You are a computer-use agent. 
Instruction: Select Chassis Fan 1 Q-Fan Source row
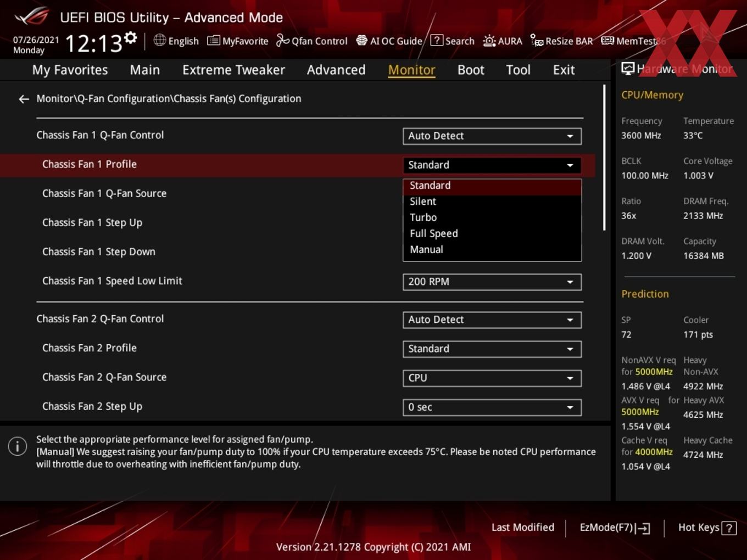297,193
